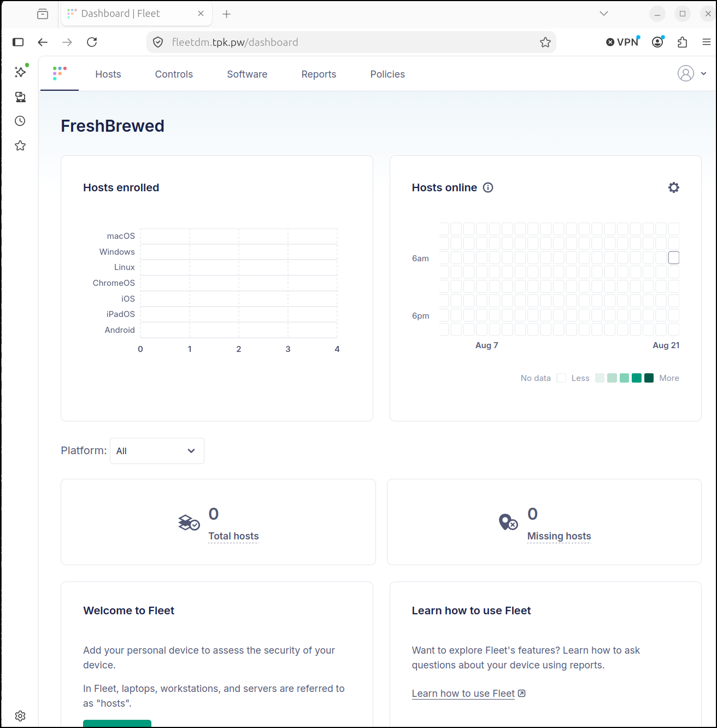Click the macOS chart label
This screenshot has width=717, height=728.
tap(121, 236)
